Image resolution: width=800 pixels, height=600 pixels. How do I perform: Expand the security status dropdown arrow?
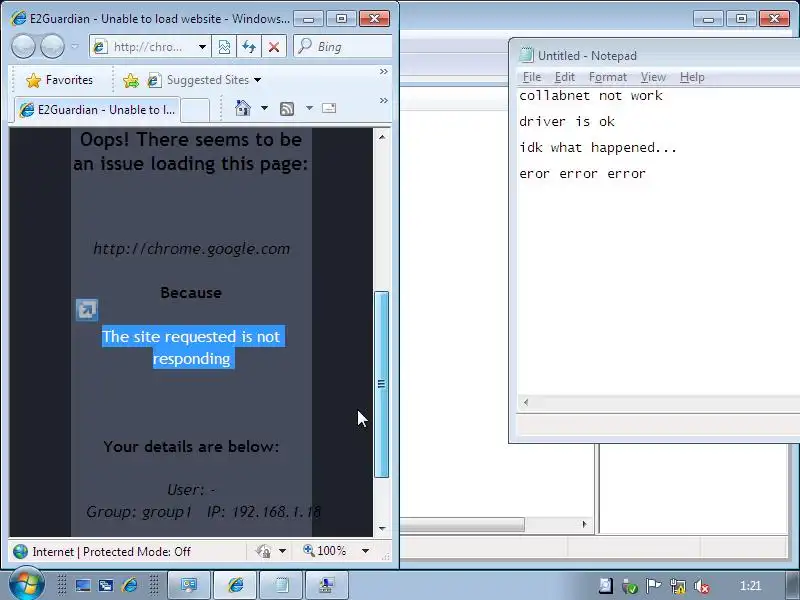(282, 551)
